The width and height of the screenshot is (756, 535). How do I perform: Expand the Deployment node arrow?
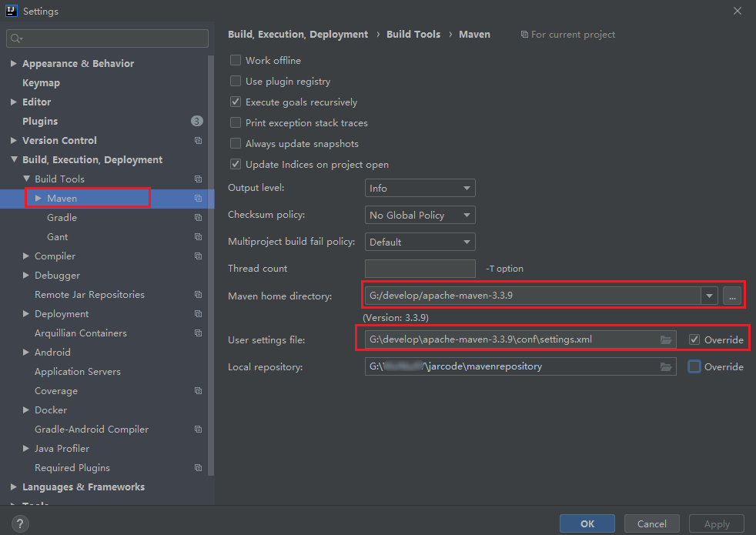click(26, 314)
